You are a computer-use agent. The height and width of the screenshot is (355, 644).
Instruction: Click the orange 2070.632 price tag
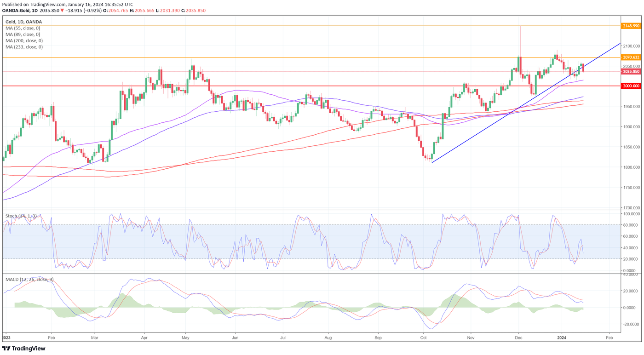[631, 57]
